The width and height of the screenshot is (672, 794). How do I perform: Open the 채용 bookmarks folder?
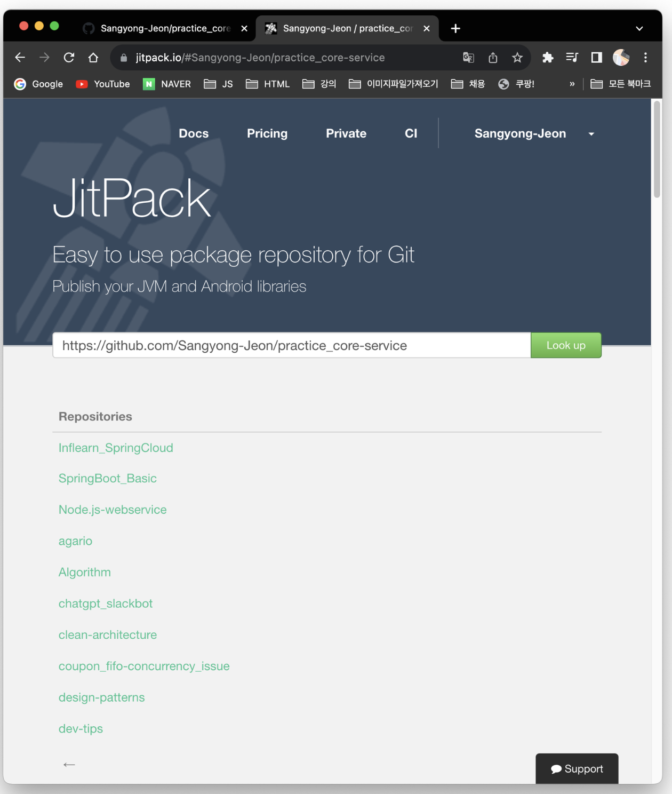[x=468, y=84]
